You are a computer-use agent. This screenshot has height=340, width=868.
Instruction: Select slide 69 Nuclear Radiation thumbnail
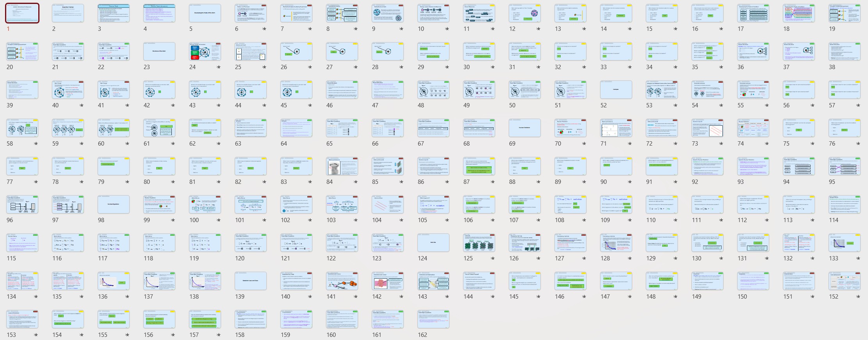tap(525, 128)
